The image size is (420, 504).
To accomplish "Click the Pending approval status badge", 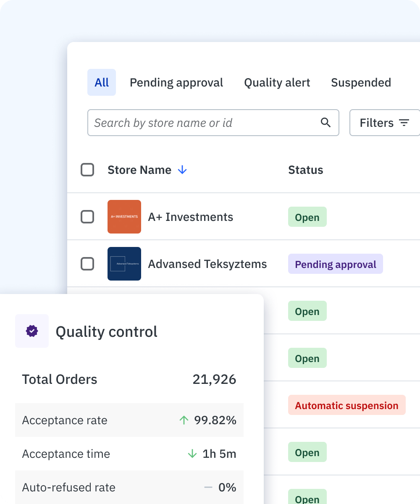I will click(x=335, y=264).
